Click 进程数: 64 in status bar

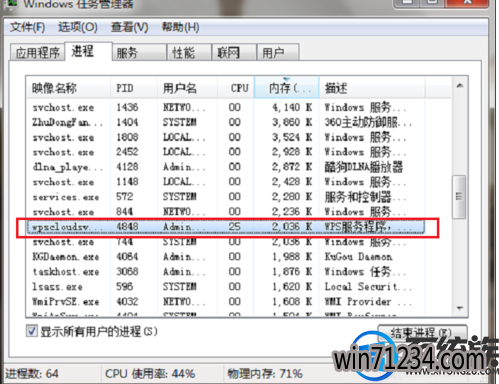pyautogui.click(x=32, y=374)
